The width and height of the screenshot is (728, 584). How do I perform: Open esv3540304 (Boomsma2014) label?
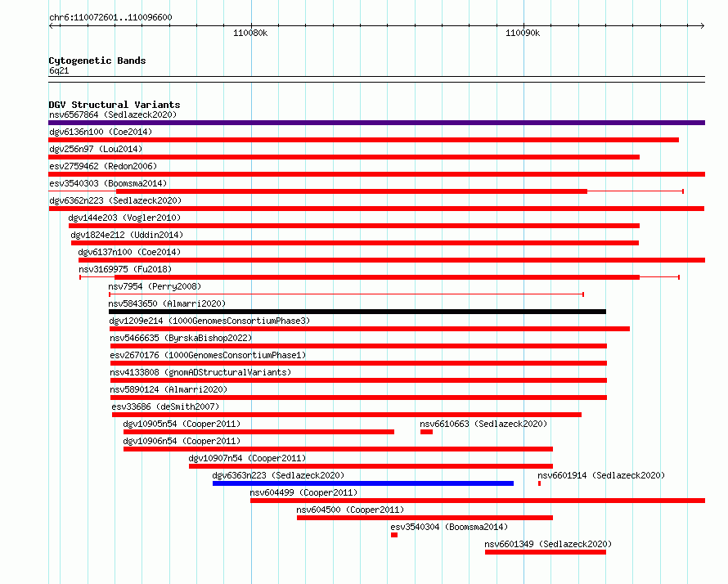tap(449, 527)
